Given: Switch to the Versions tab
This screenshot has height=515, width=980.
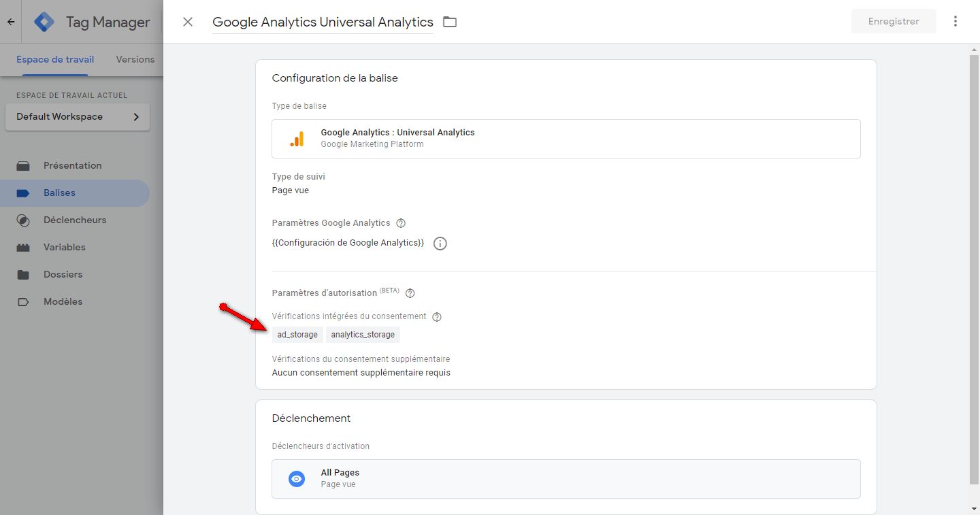Looking at the screenshot, I should click(x=135, y=59).
